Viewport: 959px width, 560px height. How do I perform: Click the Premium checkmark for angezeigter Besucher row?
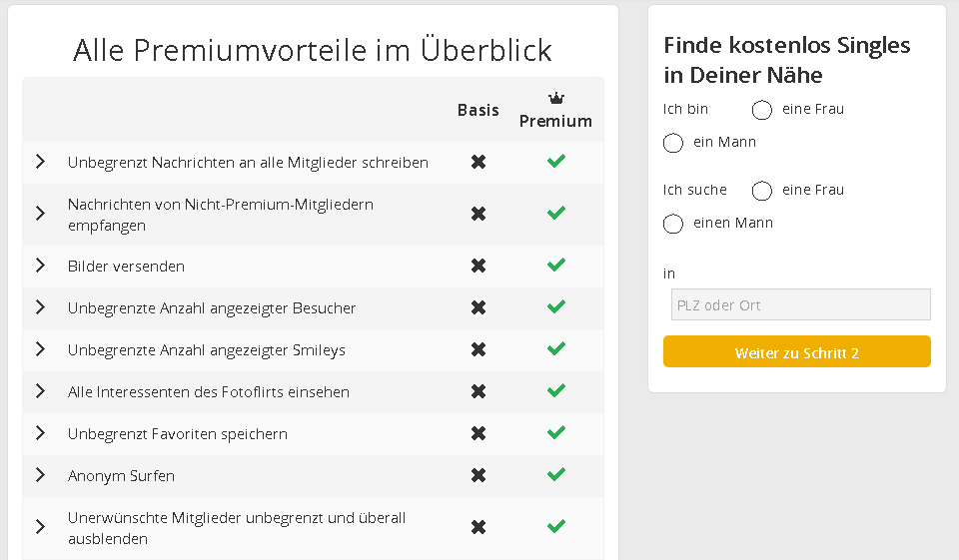coord(556,306)
